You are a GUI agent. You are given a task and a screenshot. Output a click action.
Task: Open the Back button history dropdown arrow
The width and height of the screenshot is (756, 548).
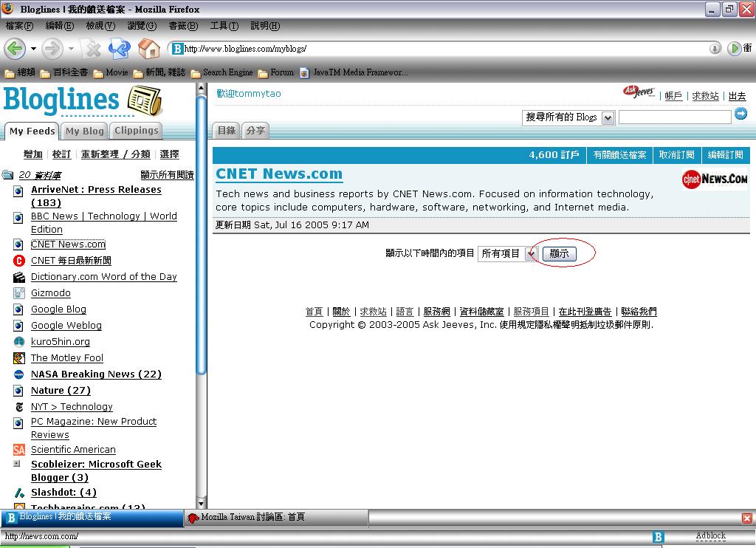coord(33,49)
